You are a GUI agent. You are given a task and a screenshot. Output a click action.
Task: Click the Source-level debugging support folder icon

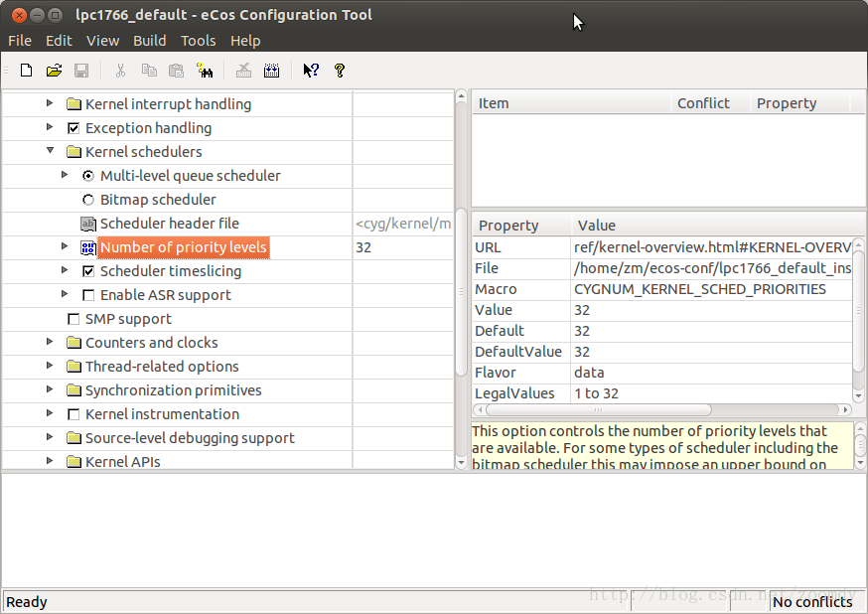(73, 438)
